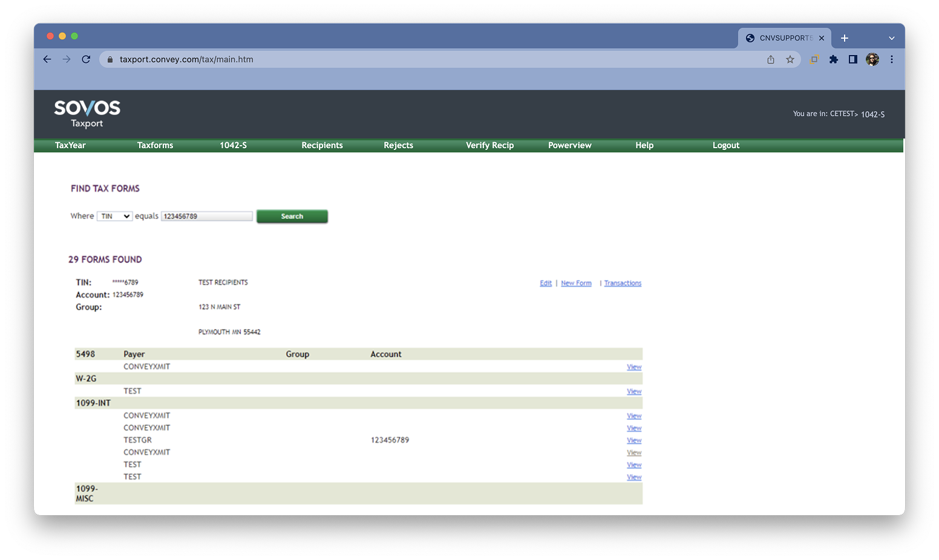Viewport: 939px width, 560px height.
Task: Click the 29 FORMS FOUND heading
Action: (x=105, y=259)
